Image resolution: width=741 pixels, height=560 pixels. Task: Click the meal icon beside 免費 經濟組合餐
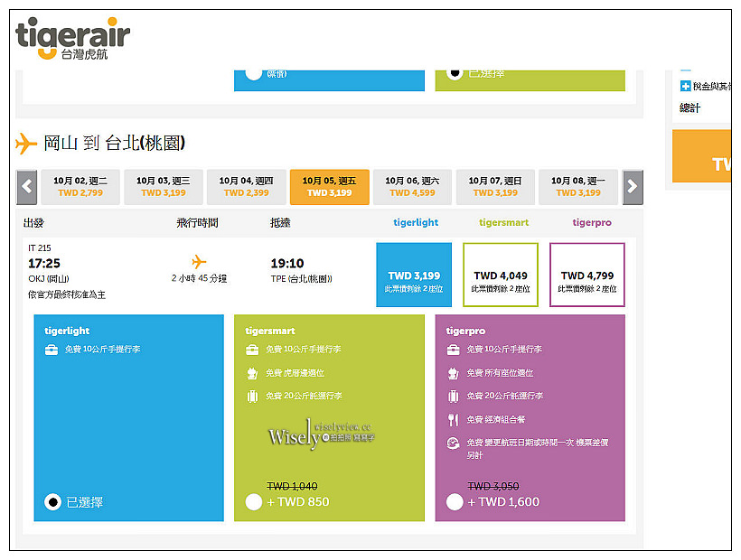tap(455, 419)
